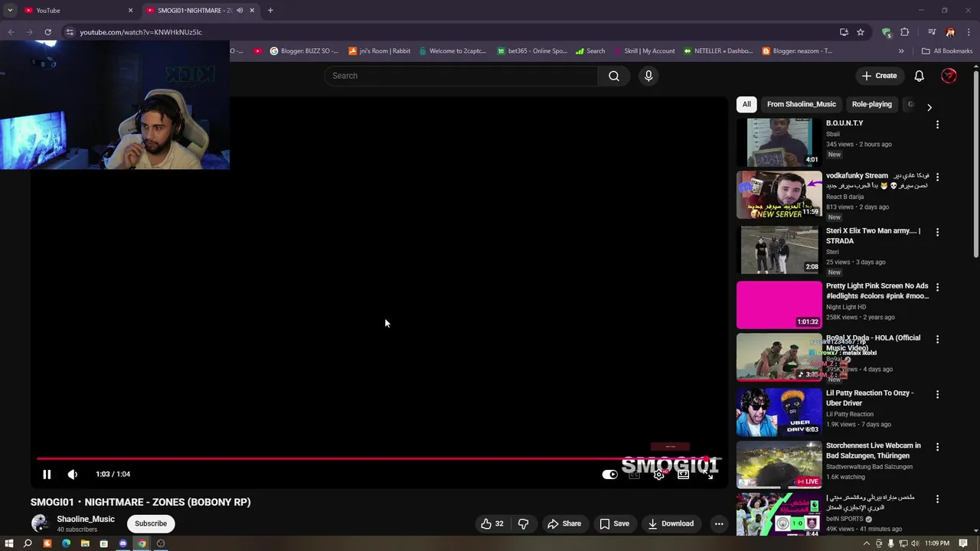Image resolution: width=980 pixels, height=551 pixels.
Task: Open the player settings gear
Action: (658, 474)
